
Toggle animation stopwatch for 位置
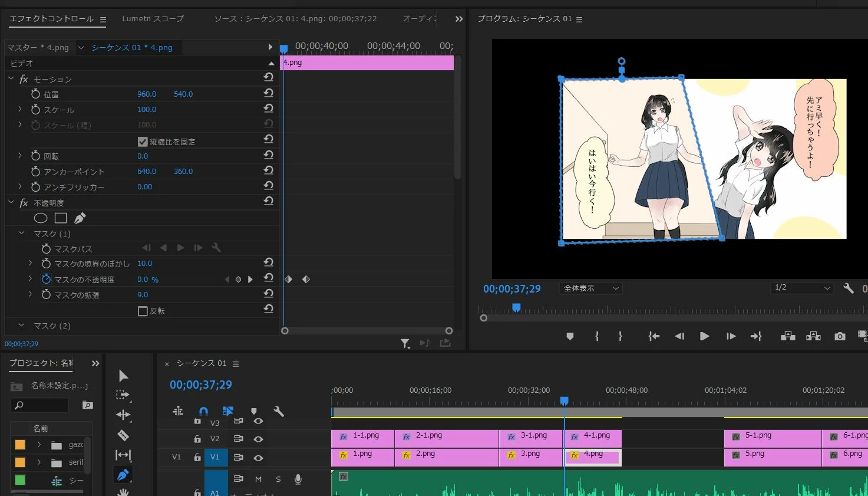point(35,94)
